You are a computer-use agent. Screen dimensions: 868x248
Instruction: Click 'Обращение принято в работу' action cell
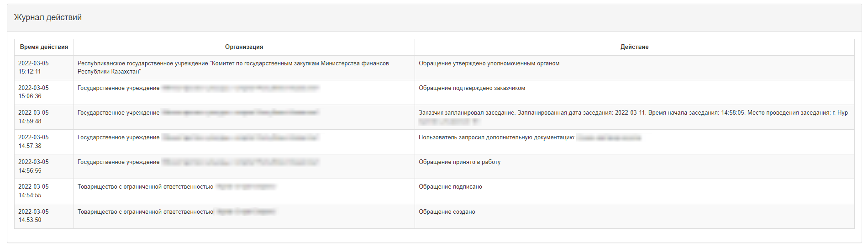(634, 166)
